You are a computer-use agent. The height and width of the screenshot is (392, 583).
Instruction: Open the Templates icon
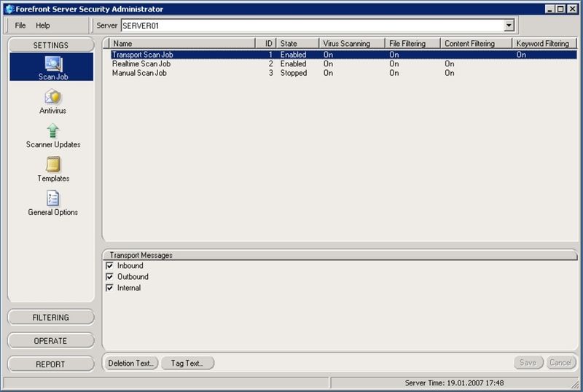coord(52,165)
